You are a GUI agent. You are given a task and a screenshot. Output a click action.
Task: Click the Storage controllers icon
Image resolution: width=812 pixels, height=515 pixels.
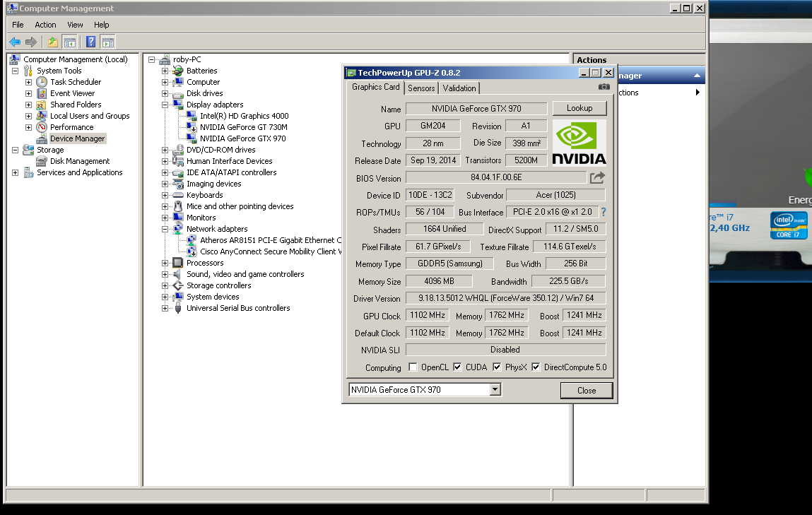pos(178,285)
